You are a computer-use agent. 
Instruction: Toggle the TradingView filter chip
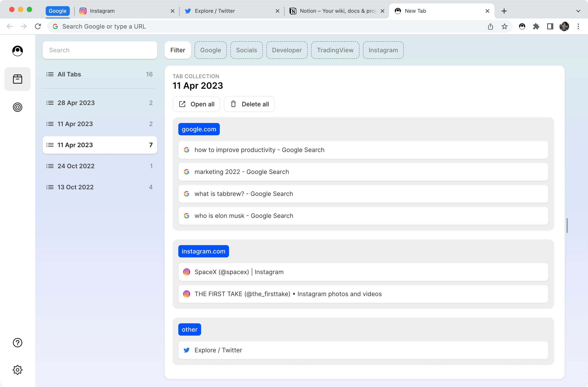335,50
